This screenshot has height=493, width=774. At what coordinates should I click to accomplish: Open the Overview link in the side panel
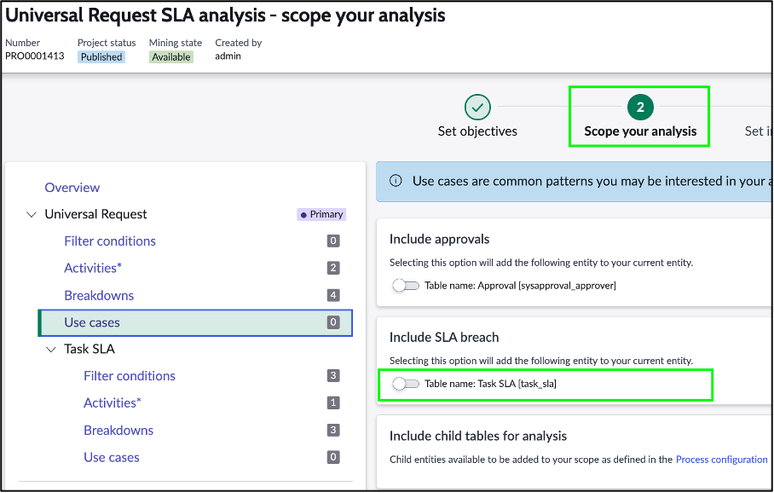pos(72,188)
